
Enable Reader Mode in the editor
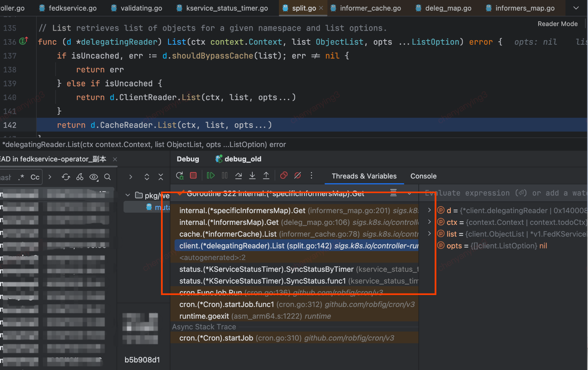click(557, 24)
